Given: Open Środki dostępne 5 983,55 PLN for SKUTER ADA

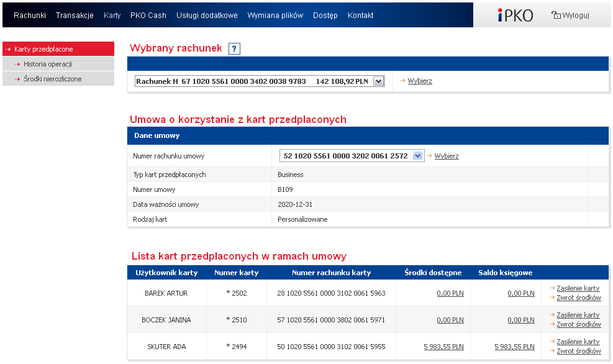Looking at the screenshot, I should coord(443,347).
